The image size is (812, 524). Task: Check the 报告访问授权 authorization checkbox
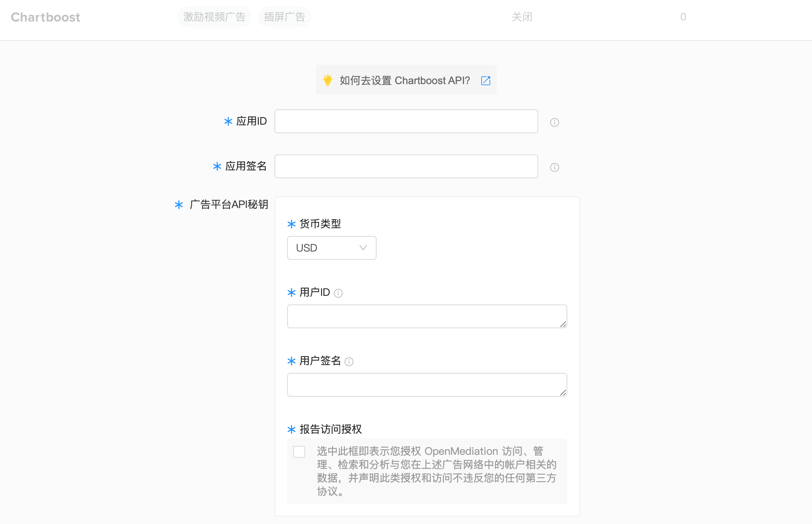299,452
